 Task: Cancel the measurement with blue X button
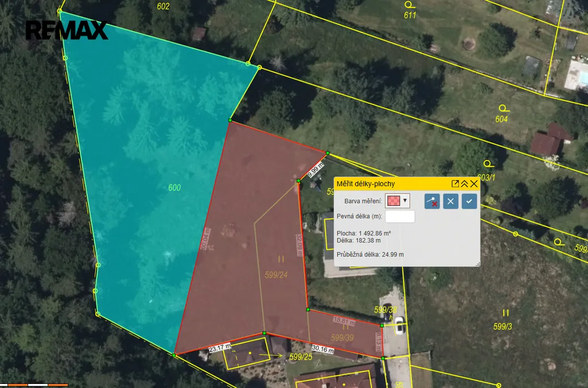tap(451, 201)
